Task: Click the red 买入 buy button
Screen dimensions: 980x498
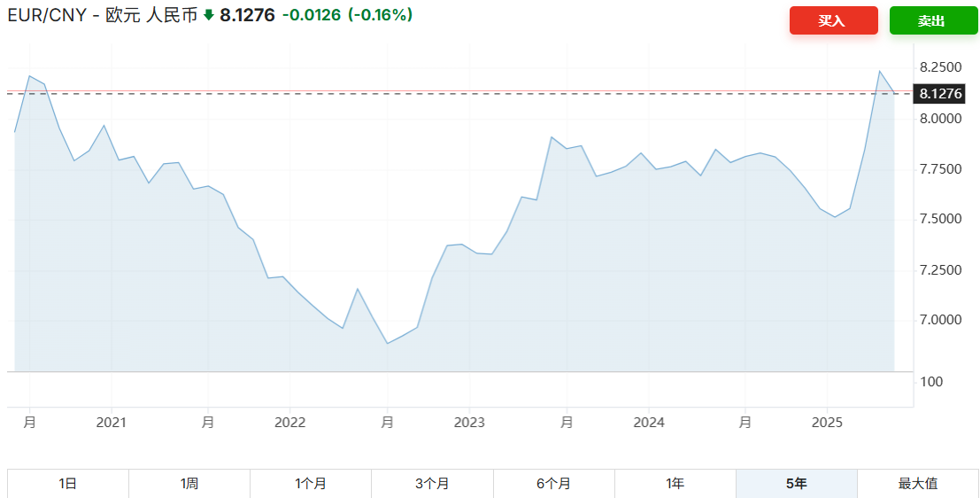Action: point(833,20)
